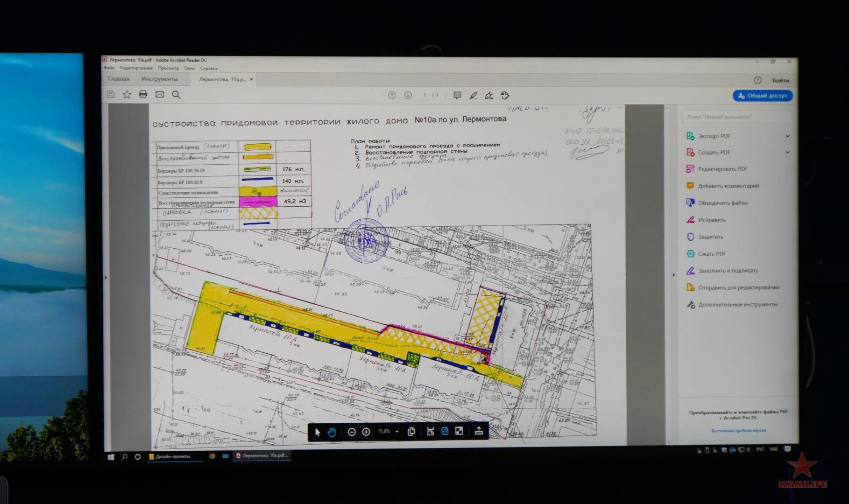The height and width of the screenshot is (504, 849).
Task: Open the Windows Start menu
Action: coord(111,457)
